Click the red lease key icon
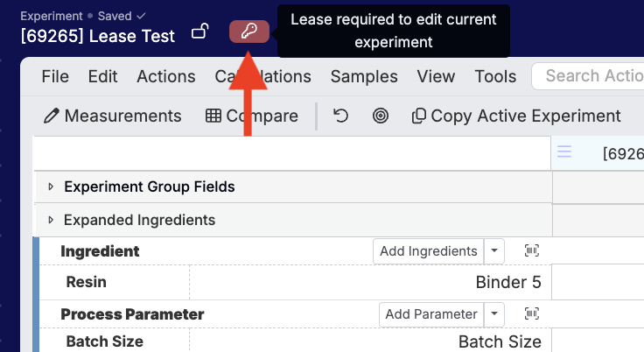644x352 pixels. (249, 32)
